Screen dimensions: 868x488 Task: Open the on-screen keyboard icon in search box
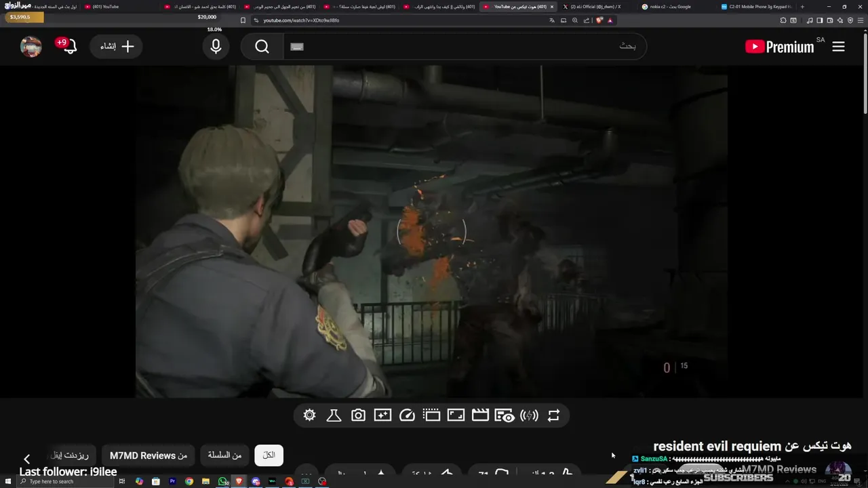point(297,47)
